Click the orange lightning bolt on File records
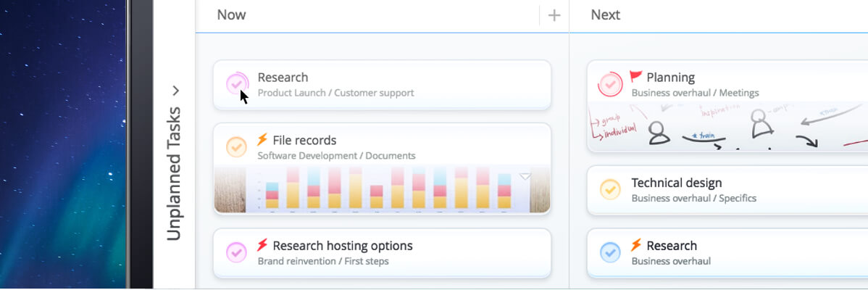This screenshot has height=290, width=868. coord(262,139)
